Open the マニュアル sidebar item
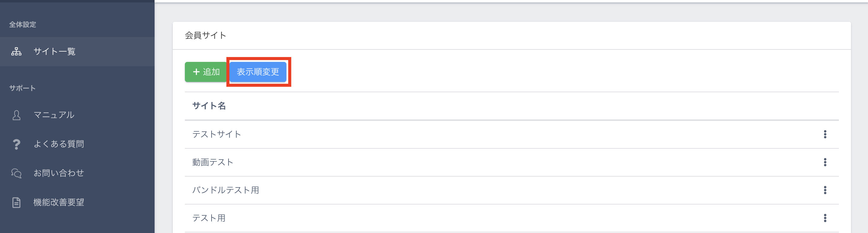Image resolution: width=868 pixels, height=233 pixels. (54, 115)
